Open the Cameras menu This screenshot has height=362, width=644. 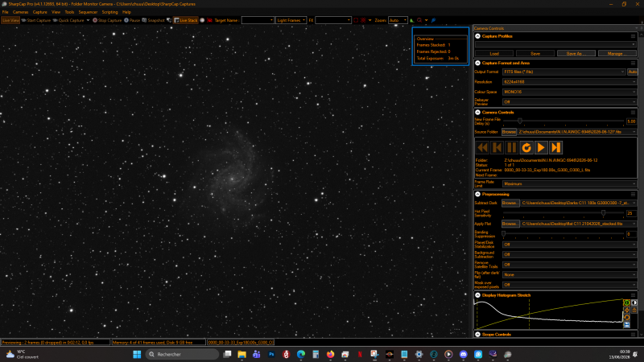click(21, 12)
